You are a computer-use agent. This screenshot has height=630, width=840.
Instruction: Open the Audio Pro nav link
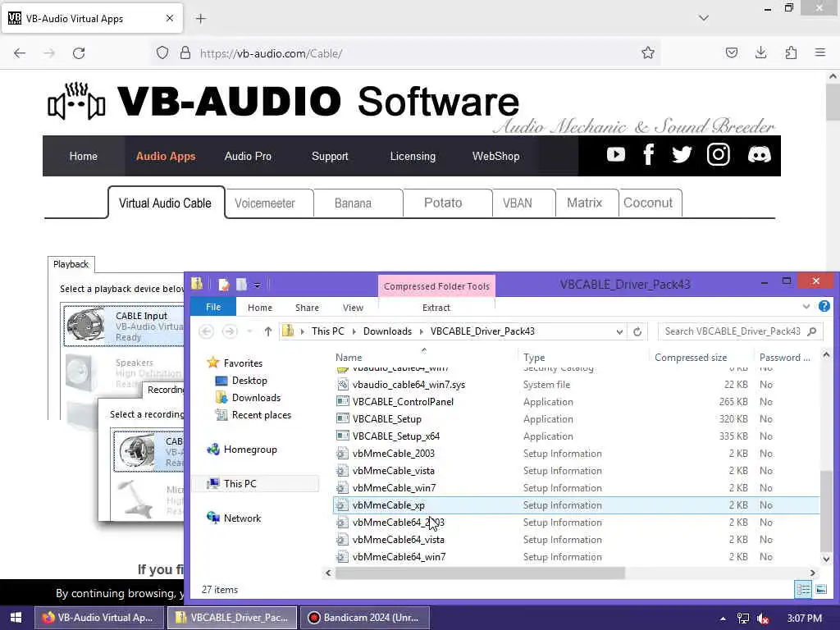248,156
